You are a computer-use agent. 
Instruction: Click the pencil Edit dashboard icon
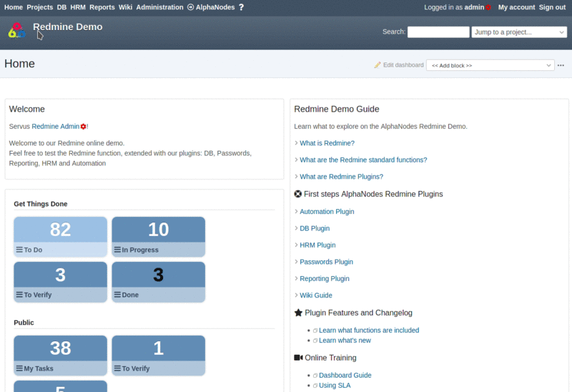pyautogui.click(x=378, y=65)
